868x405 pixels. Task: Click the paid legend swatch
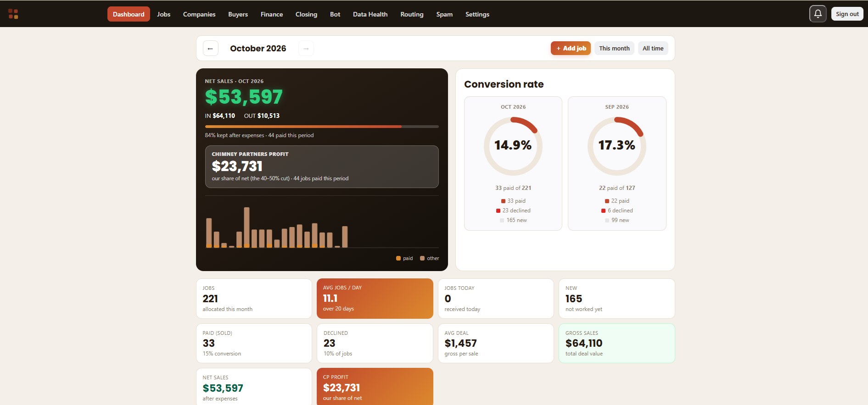click(x=398, y=258)
